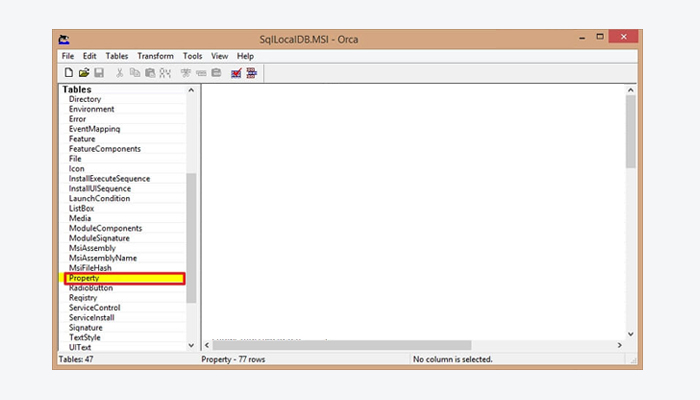Image resolution: width=700 pixels, height=400 pixels.
Task: Click the Save floppy disk icon
Action: click(x=99, y=73)
